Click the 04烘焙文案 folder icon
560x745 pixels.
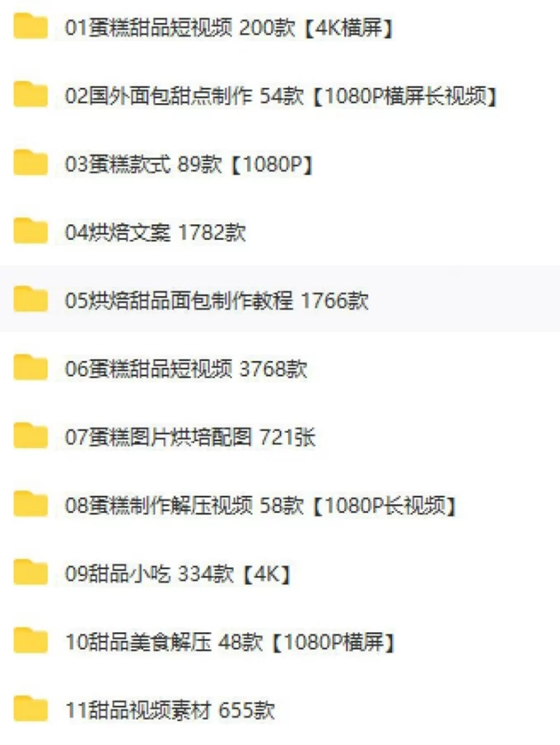coord(30,231)
